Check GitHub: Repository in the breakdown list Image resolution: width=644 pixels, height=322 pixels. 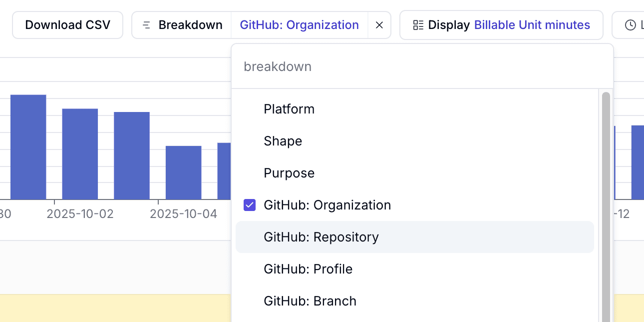coord(322,237)
